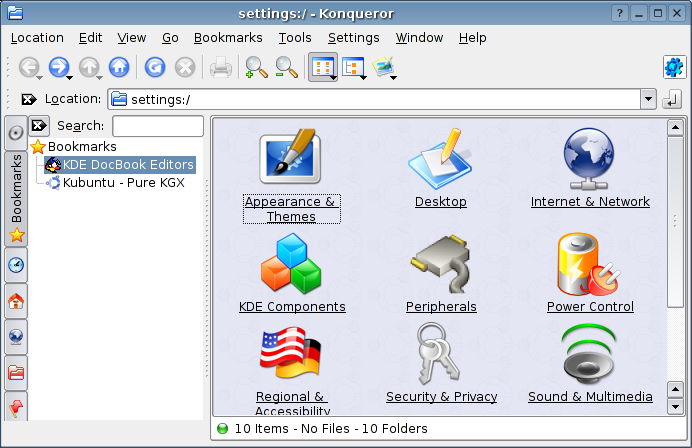Open Power Control battery icon

coord(589,265)
